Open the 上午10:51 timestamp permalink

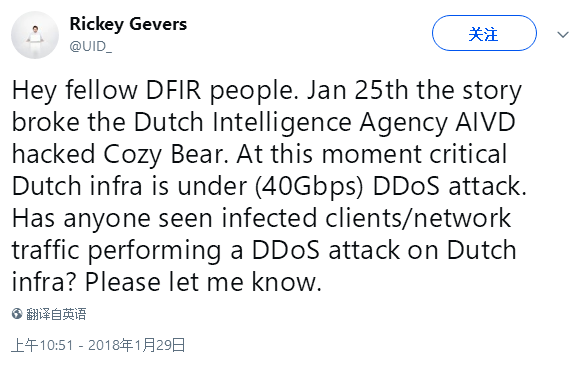click(x=42, y=345)
